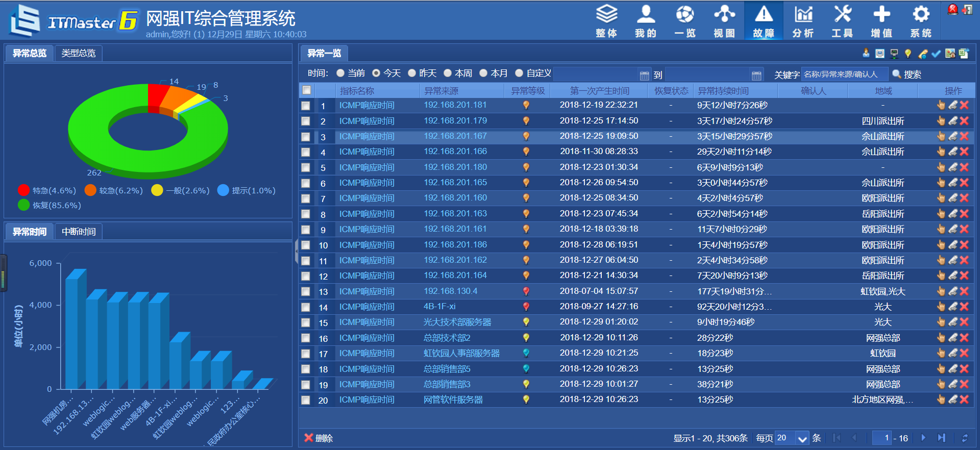Jump to the last page
The width and height of the screenshot is (980, 450).
point(942,438)
